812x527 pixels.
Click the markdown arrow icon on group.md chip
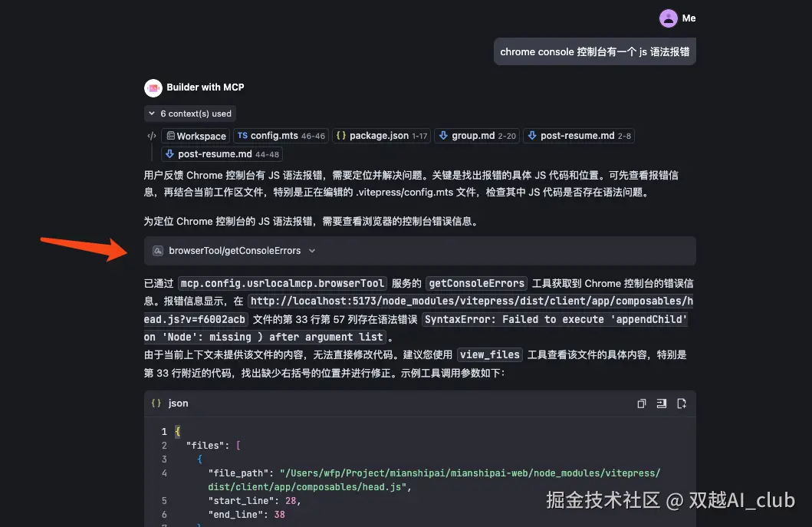pos(443,135)
